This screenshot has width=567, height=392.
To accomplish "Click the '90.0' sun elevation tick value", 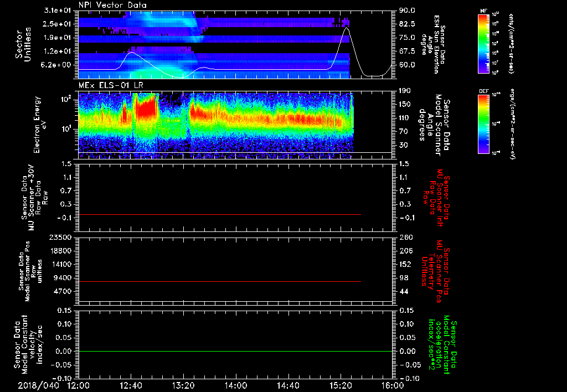I will [407, 11].
